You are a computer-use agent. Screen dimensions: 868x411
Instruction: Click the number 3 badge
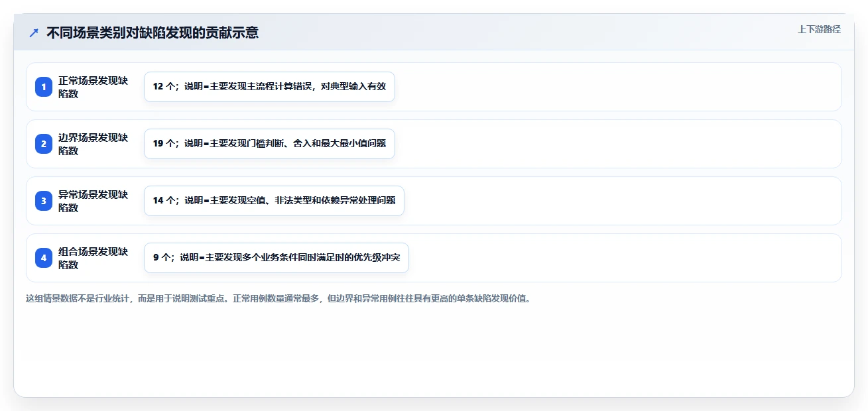(44, 201)
